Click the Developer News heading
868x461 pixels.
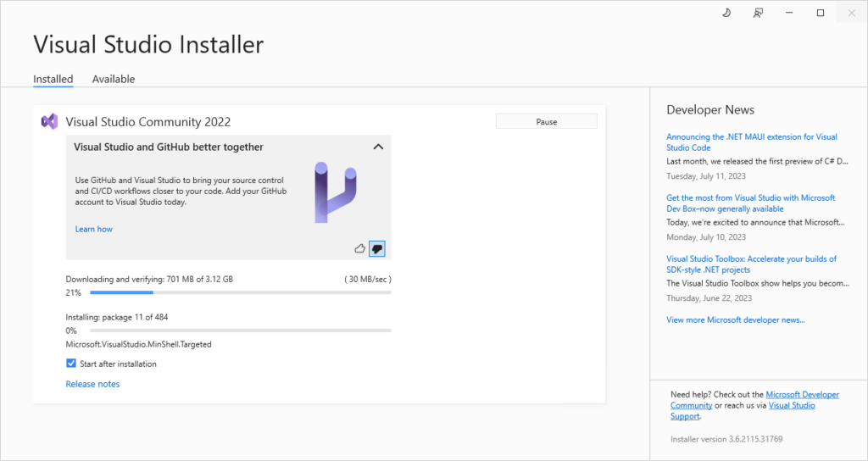(x=710, y=109)
